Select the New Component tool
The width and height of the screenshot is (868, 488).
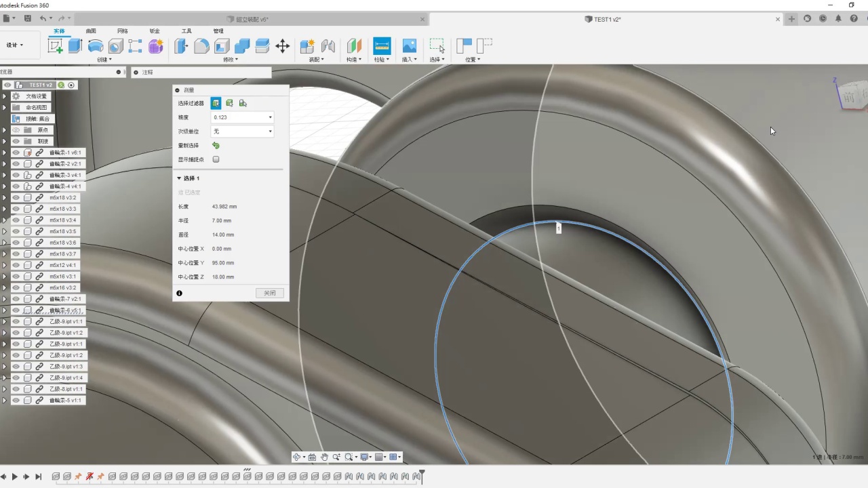(307, 46)
